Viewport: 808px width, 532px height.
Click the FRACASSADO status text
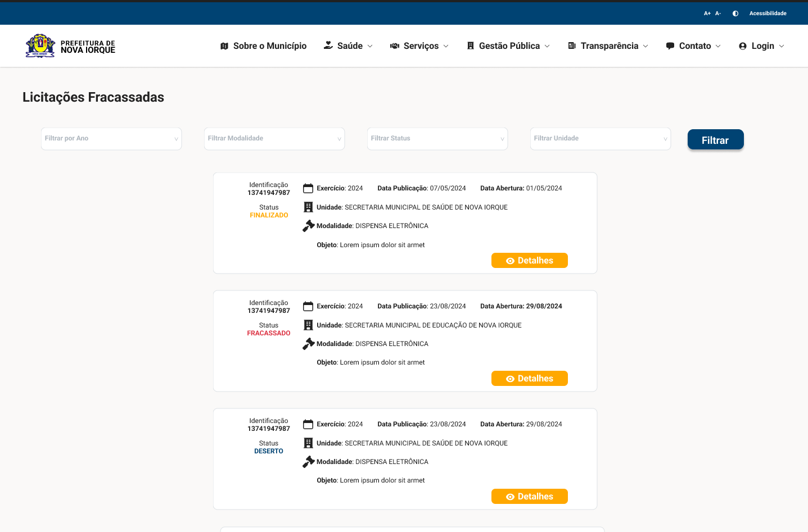(269, 333)
